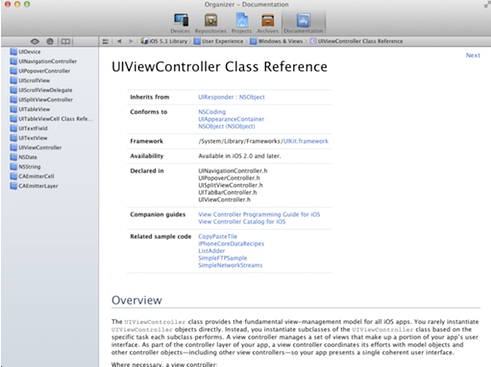Open the Archives toolbar icon

click(267, 23)
